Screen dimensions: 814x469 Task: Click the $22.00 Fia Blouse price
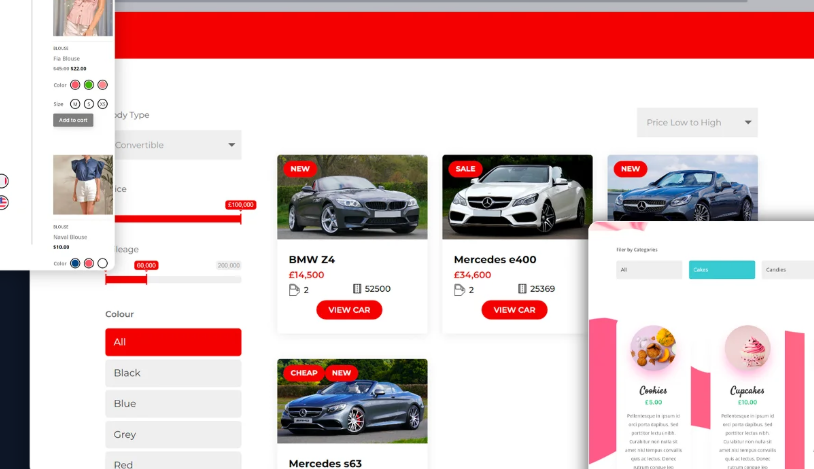[x=78, y=69]
